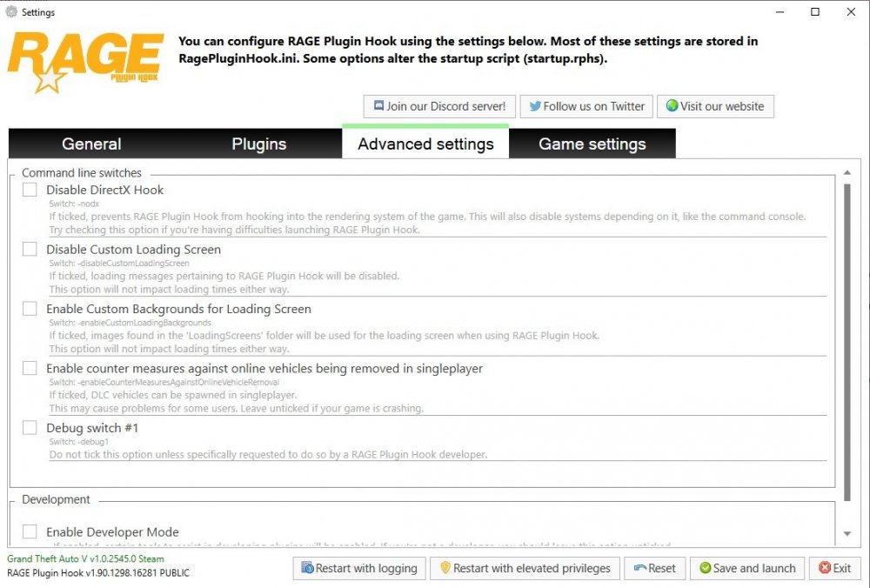This screenshot has height=588, width=870.
Task: Click the green checkmark Save and launch icon
Action: pos(705,568)
